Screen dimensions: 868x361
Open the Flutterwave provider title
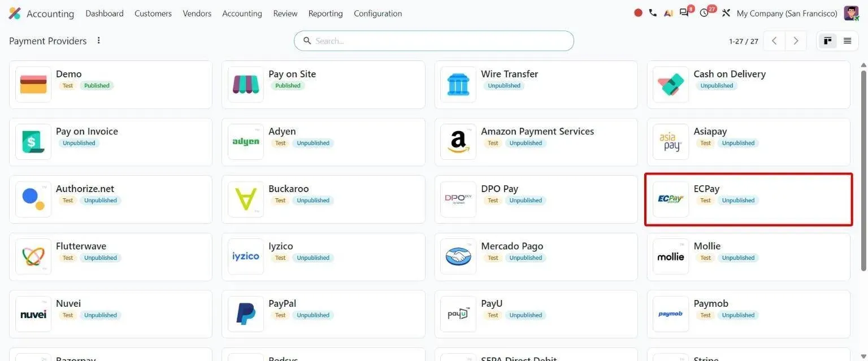point(81,246)
